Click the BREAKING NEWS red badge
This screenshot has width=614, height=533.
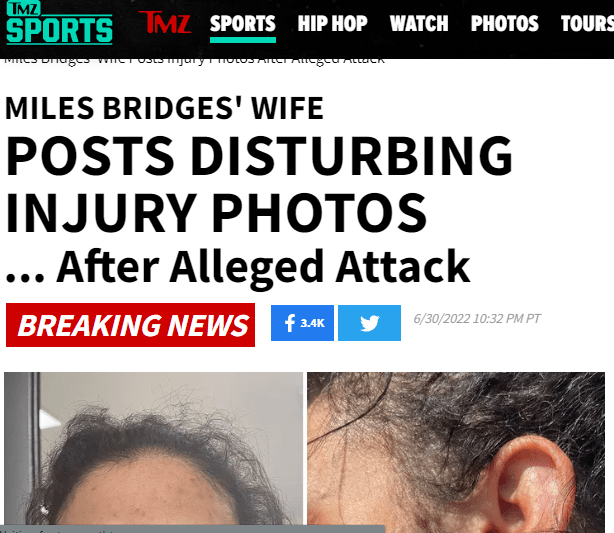pyautogui.click(x=130, y=325)
